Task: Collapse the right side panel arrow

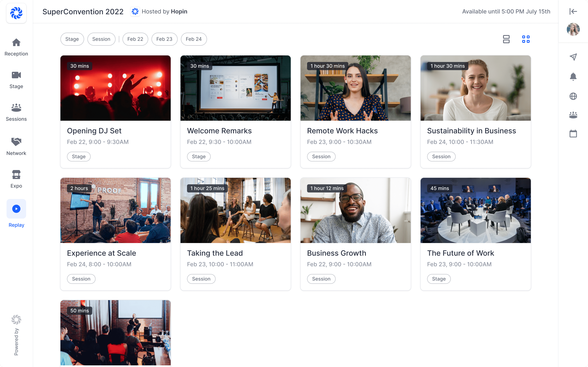Action: click(x=573, y=11)
